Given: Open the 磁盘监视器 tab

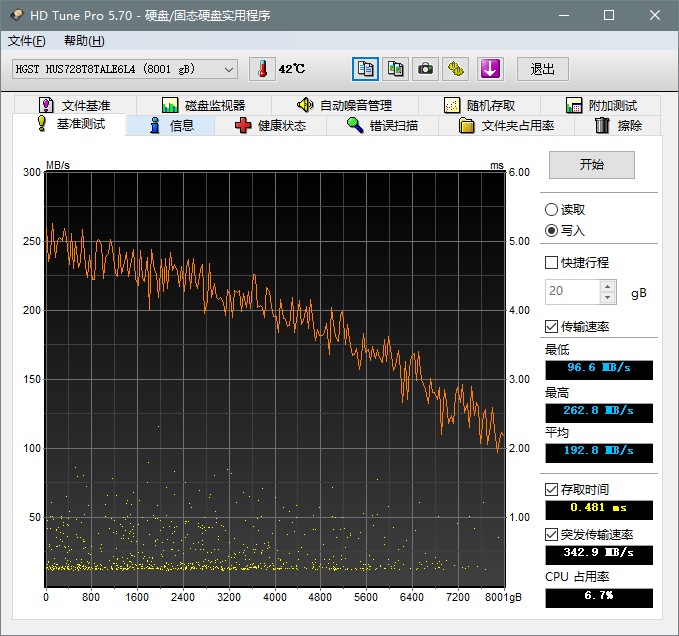Looking at the screenshot, I should click(x=204, y=105).
